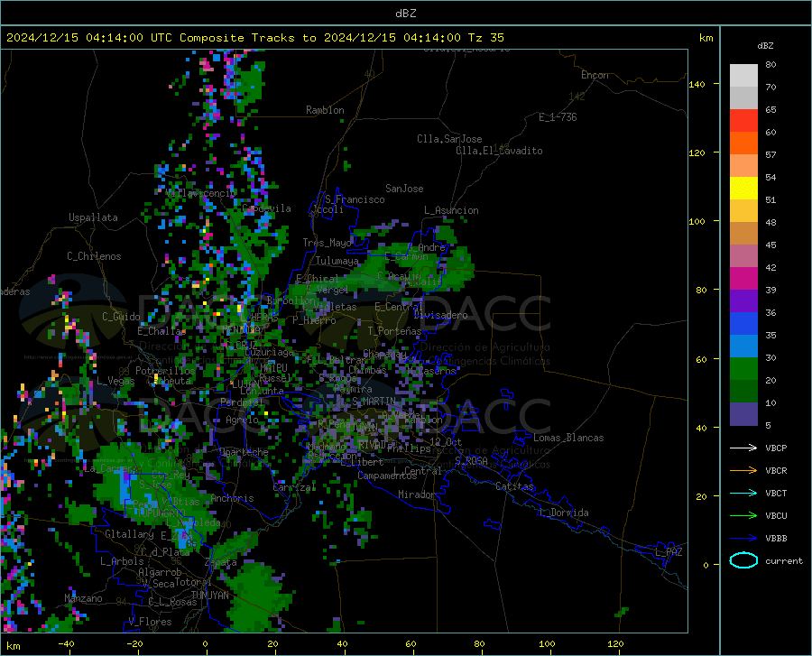The height and width of the screenshot is (656, 812).
Task: Pick the light gray 70-80 dBZ legend swatch
Action: (x=743, y=76)
